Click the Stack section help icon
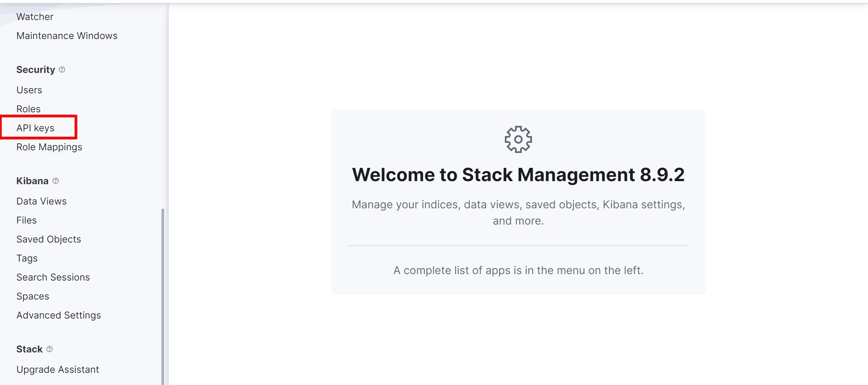 (x=50, y=349)
